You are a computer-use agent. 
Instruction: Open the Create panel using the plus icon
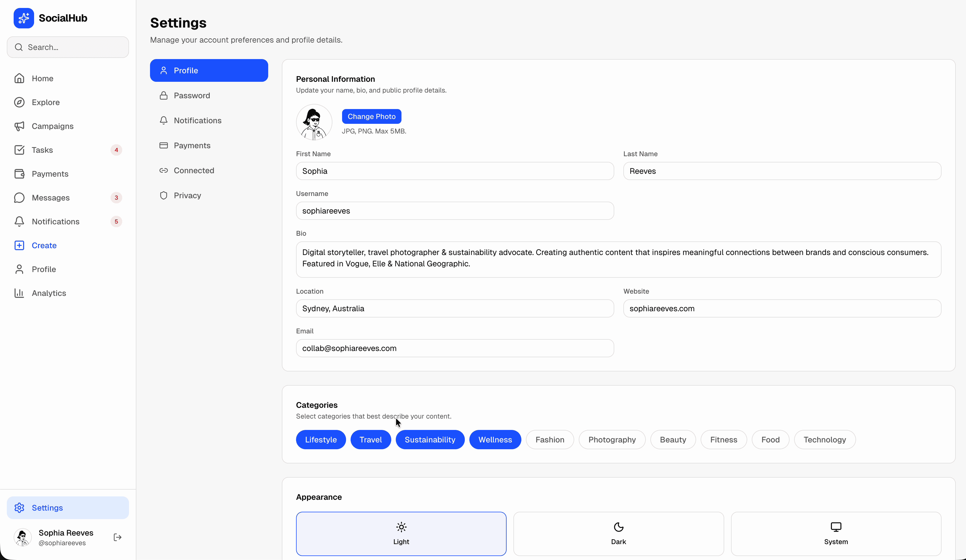coord(20,245)
